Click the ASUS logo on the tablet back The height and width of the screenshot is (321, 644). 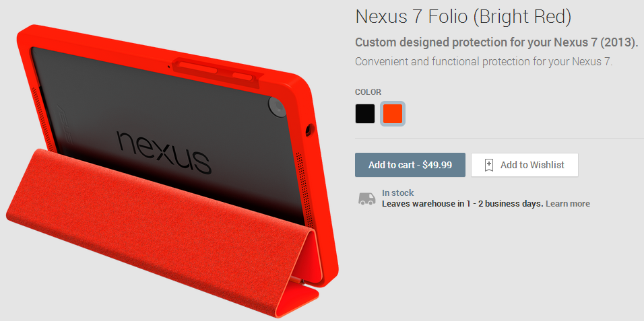(64, 122)
